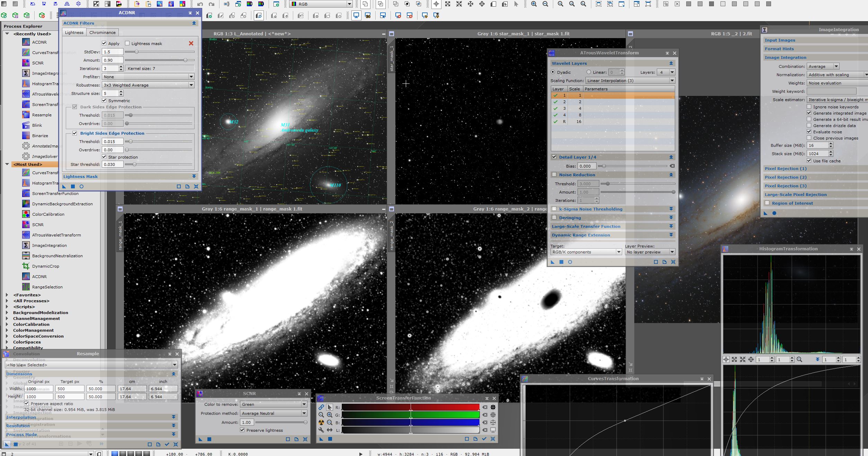Click zoom out magnifier in top toolbar
The width and height of the screenshot is (868, 456).
pos(545,4)
